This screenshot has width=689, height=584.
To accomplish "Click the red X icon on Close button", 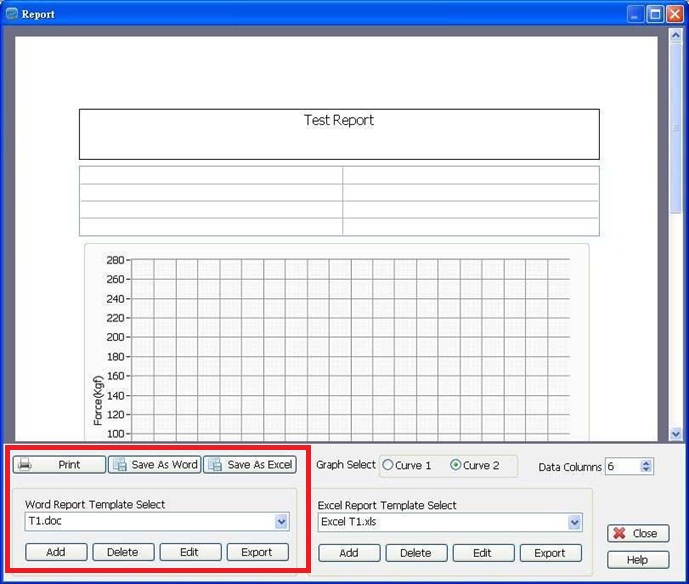I will pos(619,533).
